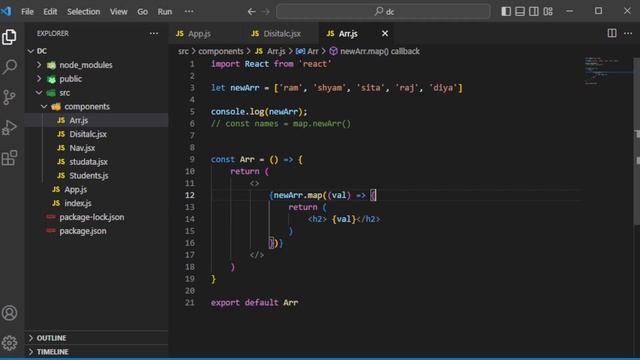Open package.json file
The width and height of the screenshot is (640, 360).
point(96,231)
